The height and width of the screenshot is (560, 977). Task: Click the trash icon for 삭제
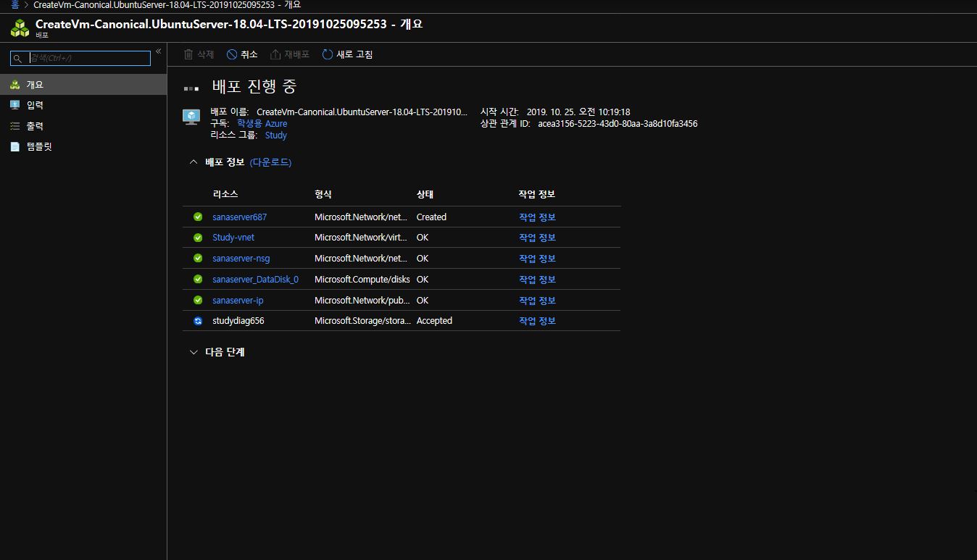188,54
